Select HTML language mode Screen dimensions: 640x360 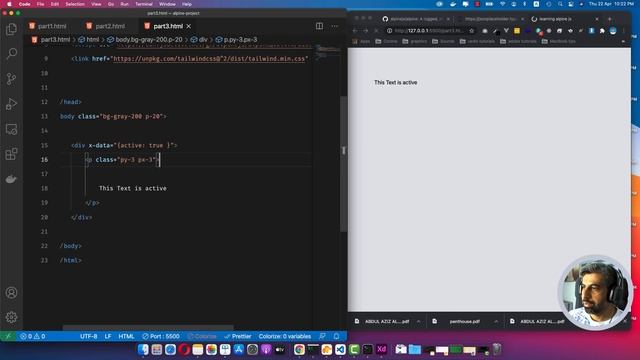click(126, 336)
